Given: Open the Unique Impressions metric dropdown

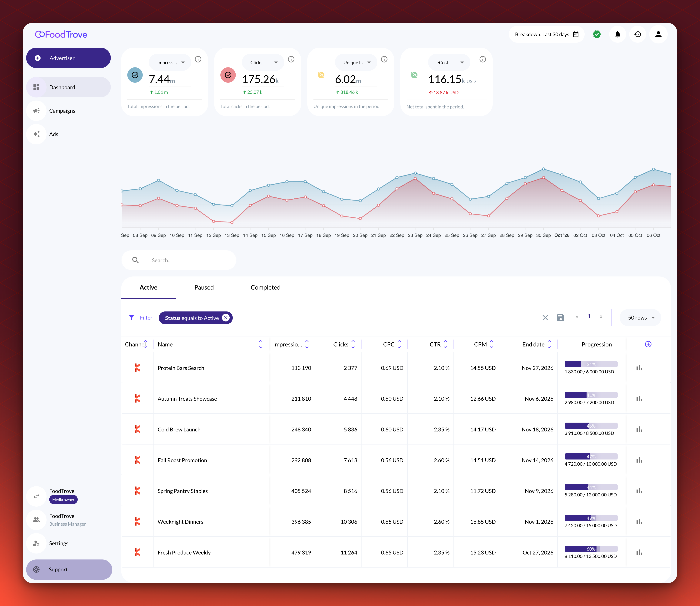Looking at the screenshot, I should (356, 62).
